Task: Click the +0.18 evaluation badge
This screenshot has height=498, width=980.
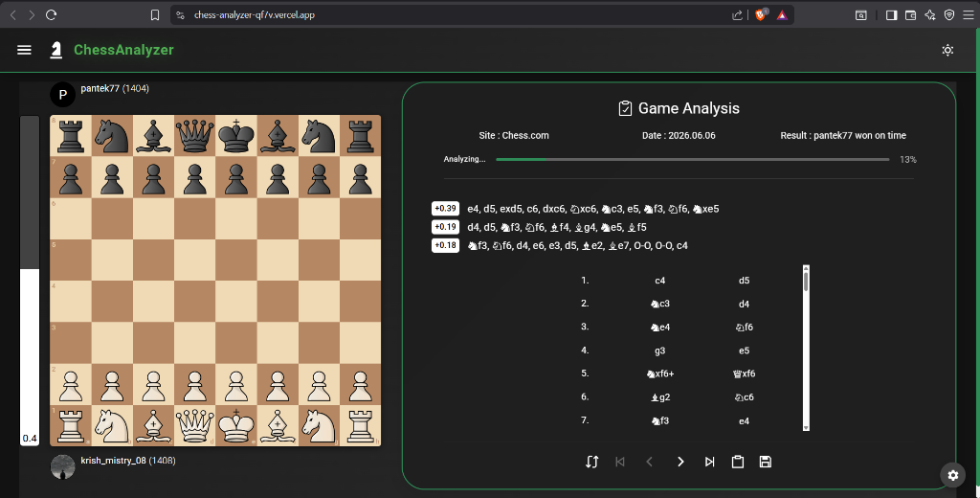Action: pos(446,245)
